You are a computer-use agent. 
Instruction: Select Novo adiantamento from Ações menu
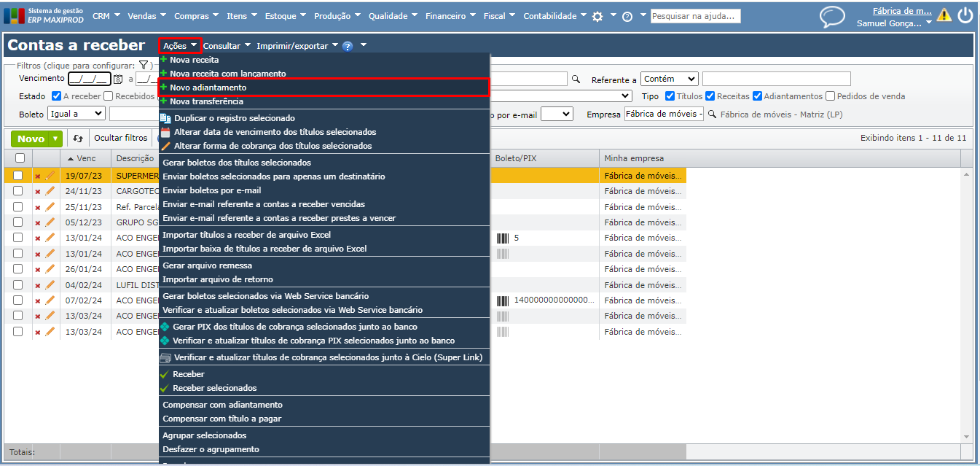tap(208, 88)
